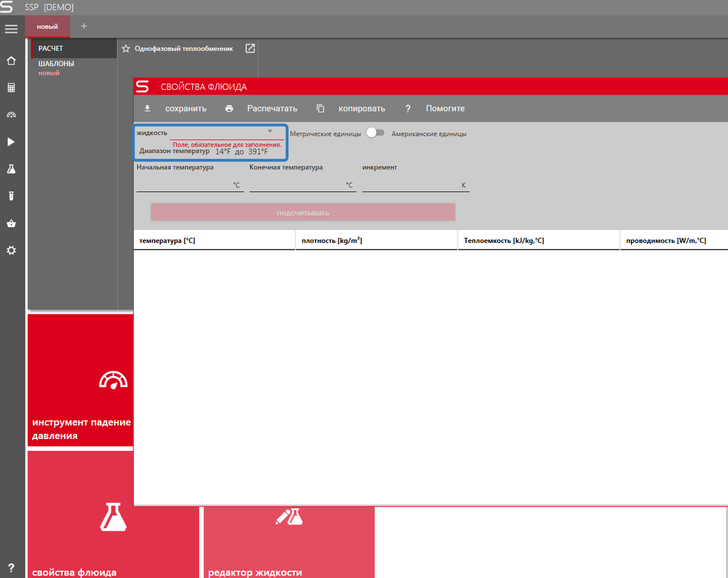Click the required-field error message
This screenshot has height=578, width=728.
[x=227, y=144]
